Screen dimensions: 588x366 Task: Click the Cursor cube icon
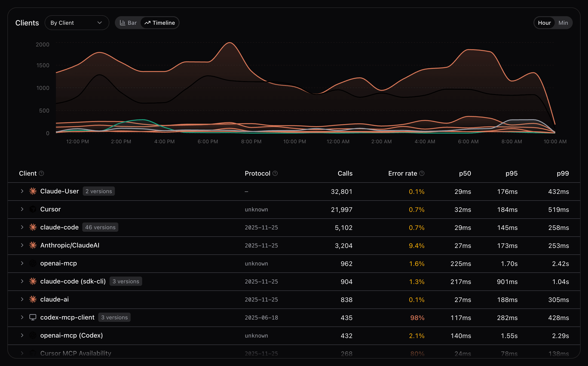point(33,209)
